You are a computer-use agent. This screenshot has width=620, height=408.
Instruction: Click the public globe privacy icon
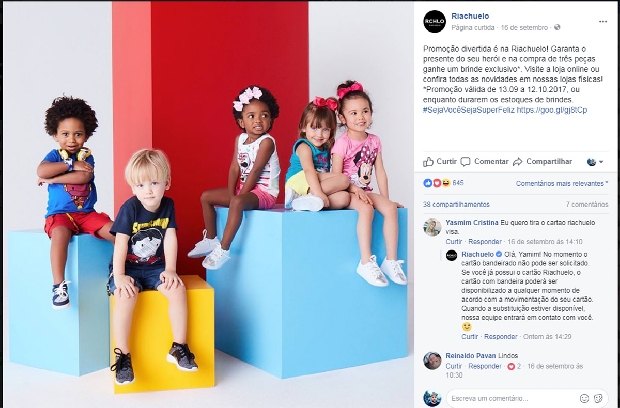click(557, 27)
